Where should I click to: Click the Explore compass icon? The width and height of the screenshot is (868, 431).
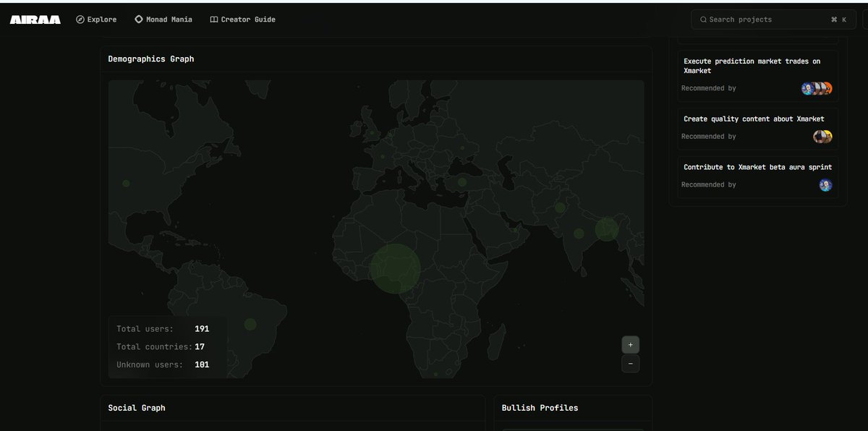(80, 20)
